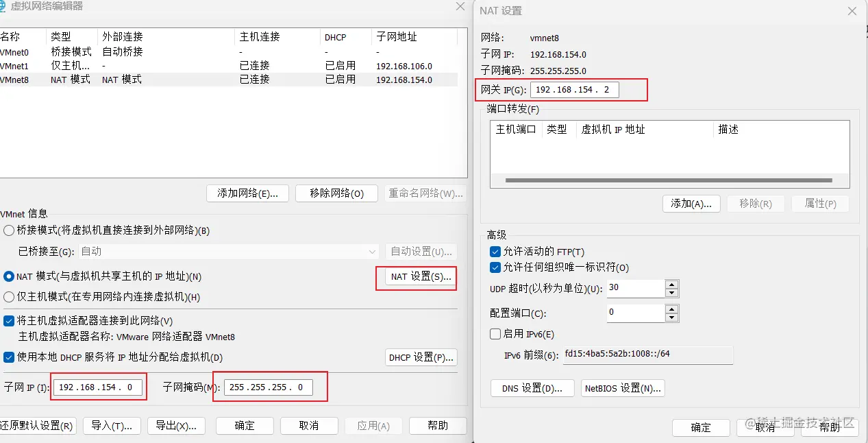Toggle 将主机虚拟适配器连接到此网络 checkbox
The image size is (868, 443).
click(x=9, y=321)
